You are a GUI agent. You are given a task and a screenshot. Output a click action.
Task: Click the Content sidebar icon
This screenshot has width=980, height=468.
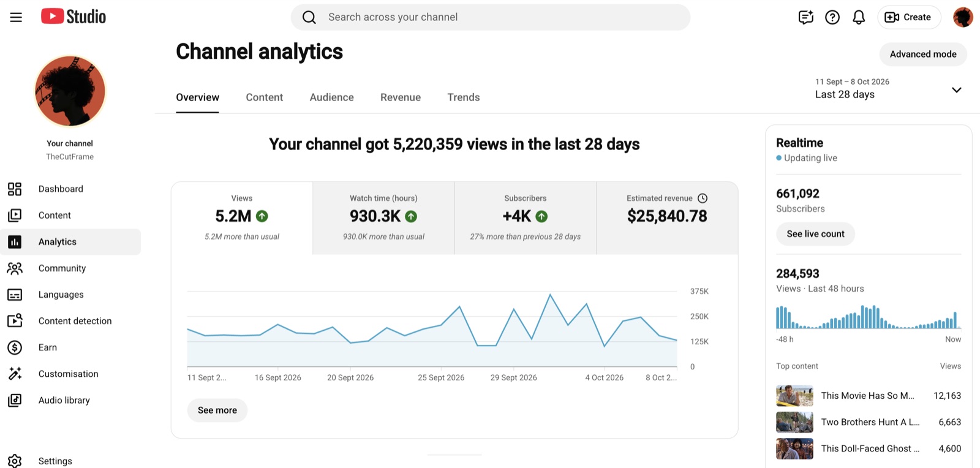(x=15, y=215)
